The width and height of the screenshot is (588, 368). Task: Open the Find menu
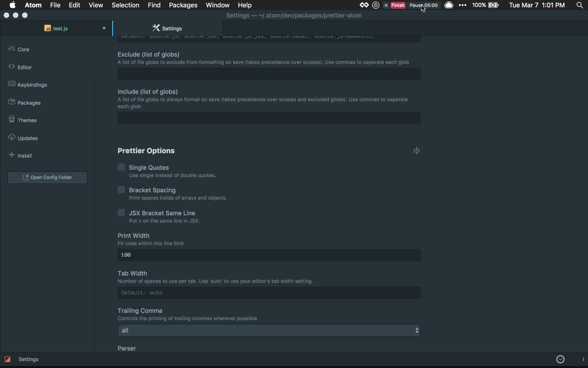point(154,5)
